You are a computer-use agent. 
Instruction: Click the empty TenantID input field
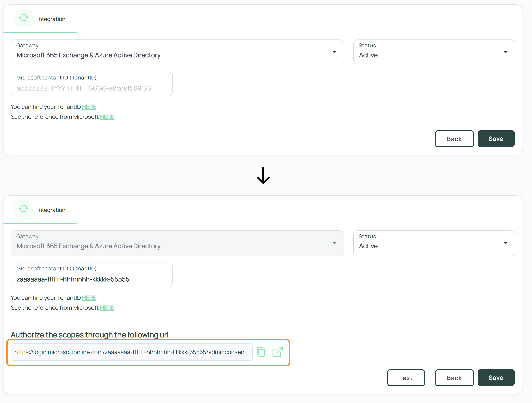tap(91, 88)
